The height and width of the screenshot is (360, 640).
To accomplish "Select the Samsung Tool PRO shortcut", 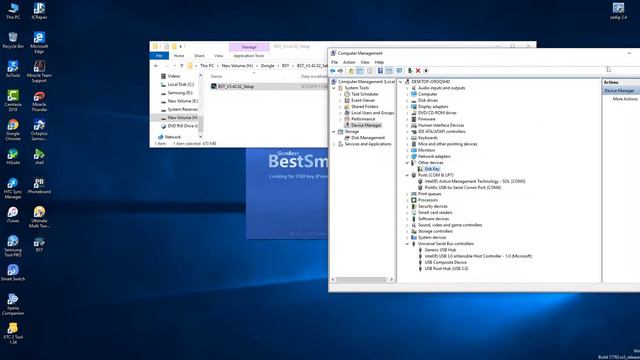I will tap(13, 246).
